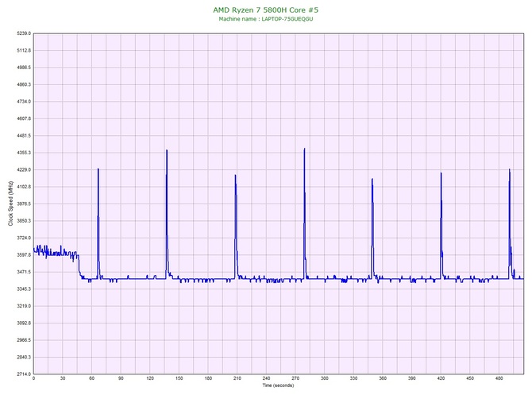Click the top of the tallest spike near 280 seconds

pyautogui.click(x=304, y=149)
